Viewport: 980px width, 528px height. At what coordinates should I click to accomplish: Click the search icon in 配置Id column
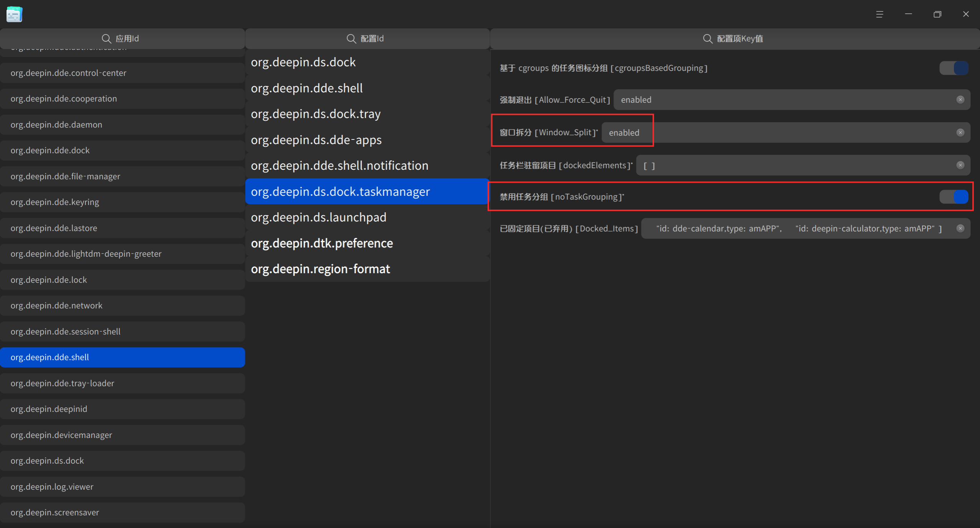[x=351, y=39]
